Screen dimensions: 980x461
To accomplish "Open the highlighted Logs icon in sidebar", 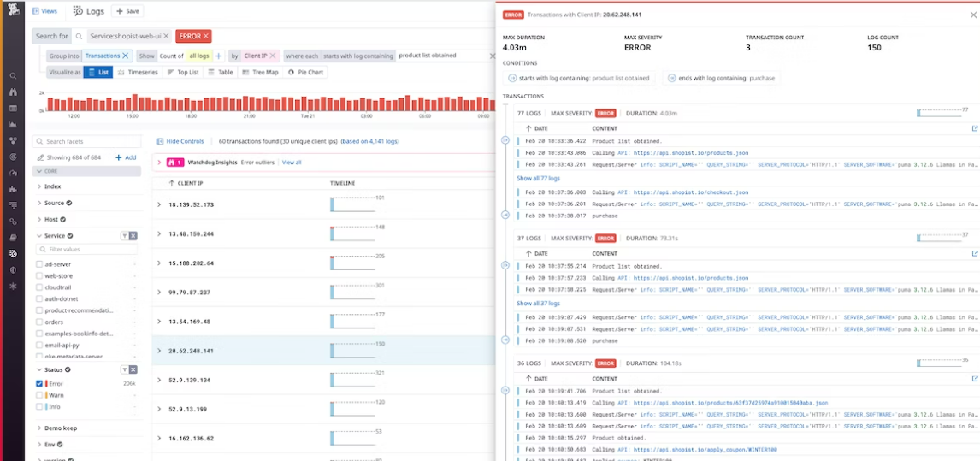I will 13,253.
